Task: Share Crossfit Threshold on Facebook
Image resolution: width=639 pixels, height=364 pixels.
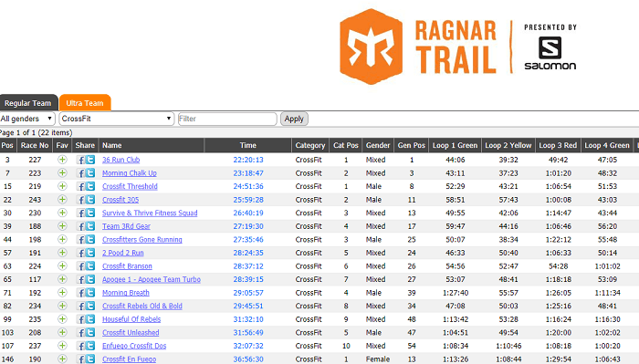Action: [x=80, y=186]
